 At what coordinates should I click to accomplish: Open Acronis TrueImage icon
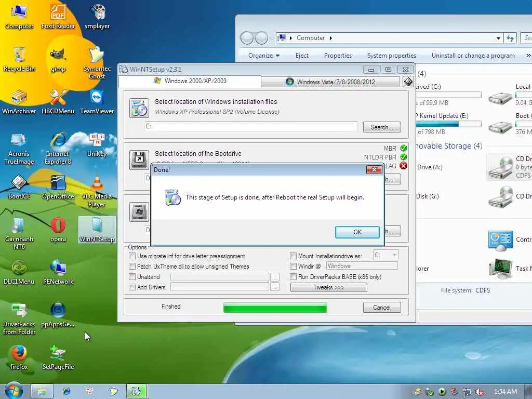click(19, 148)
